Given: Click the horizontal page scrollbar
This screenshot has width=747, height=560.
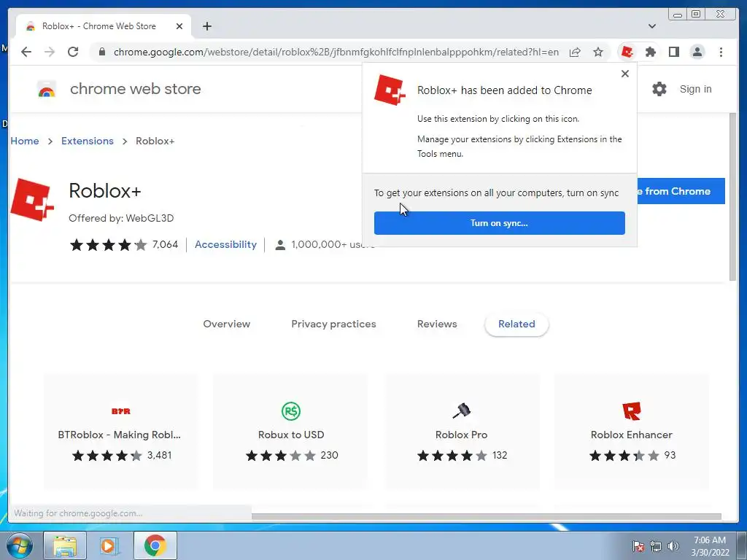Looking at the screenshot, I should (x=486, y=517).
